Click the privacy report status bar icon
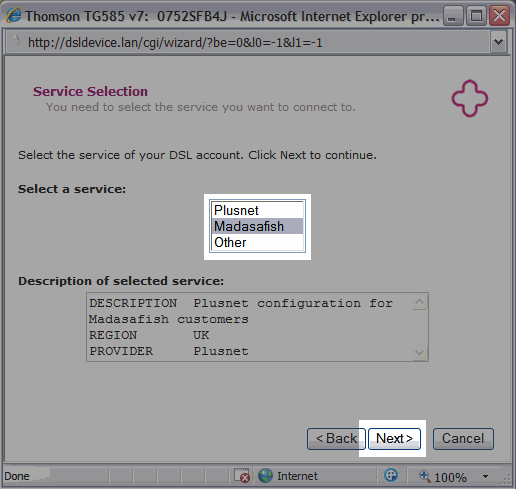 point(391,475)
